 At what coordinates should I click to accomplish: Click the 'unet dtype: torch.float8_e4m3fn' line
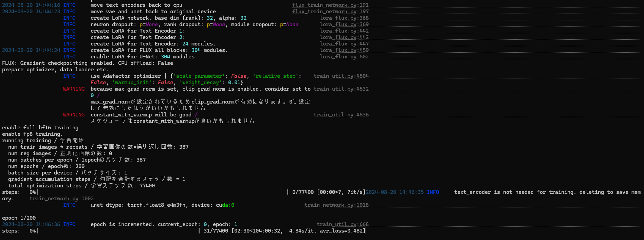[162, 205]
